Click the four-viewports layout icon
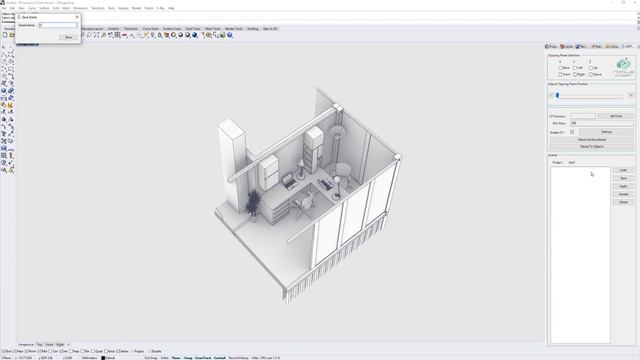The height and width of the screenshot is (360, 640). pos(118,36)
